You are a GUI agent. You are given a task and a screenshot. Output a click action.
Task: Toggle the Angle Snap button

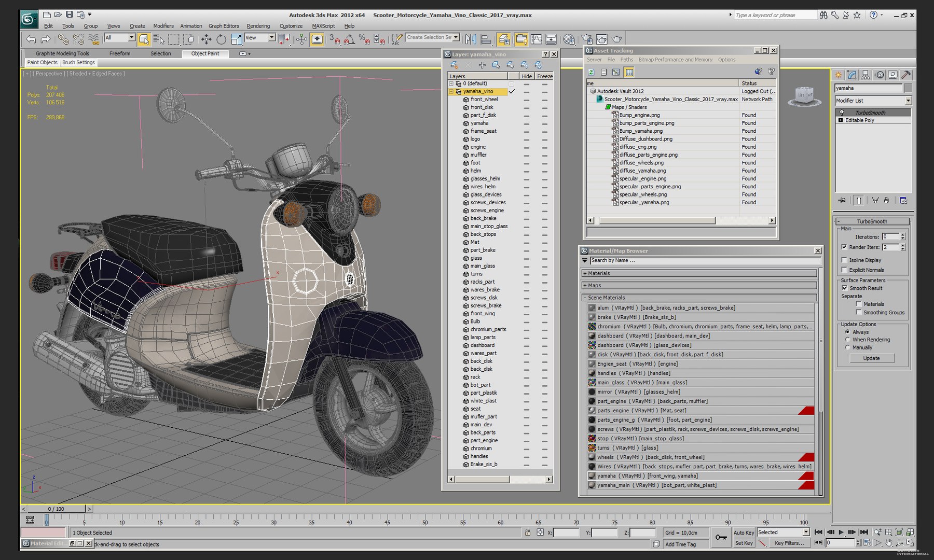point(349,39)
